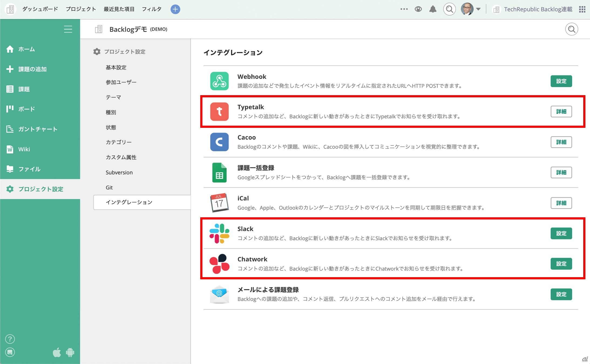Click the blue plus add button

[175, 9]
